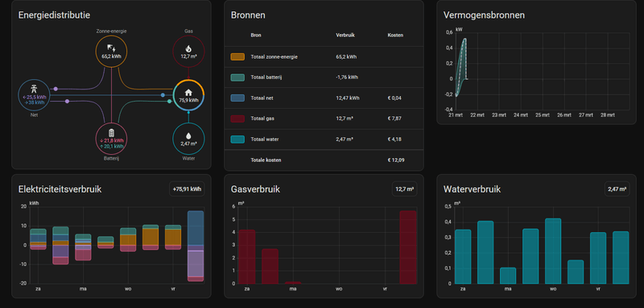Click the solar panel icon in Zonne-energie circle
This screenshot has height=308, width=644.
click(x=111, y=48)
